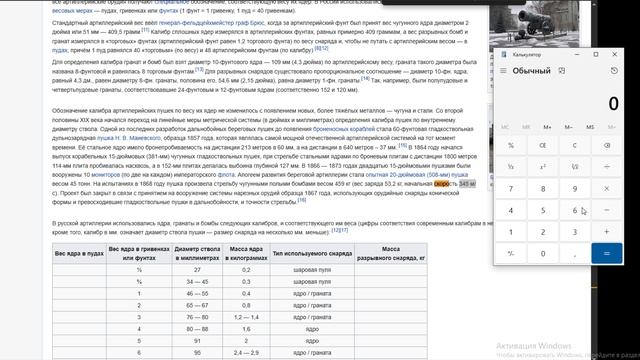Image resolution: width=640 pixels, height=360 pixels.
Task: Follow the 'мониторов' link
Action: pos(106,175)
